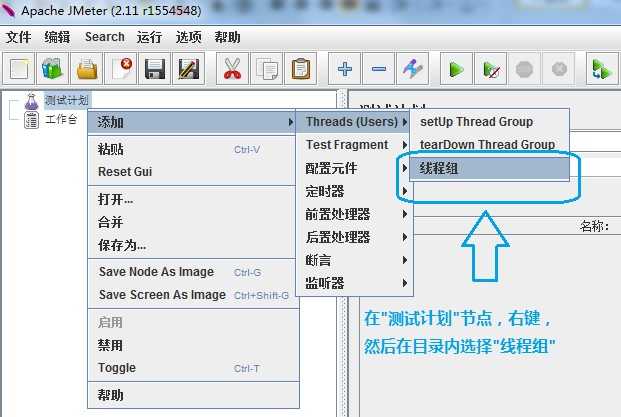
Task: Click the Remote start icon
Action: (x=602, y=69)
